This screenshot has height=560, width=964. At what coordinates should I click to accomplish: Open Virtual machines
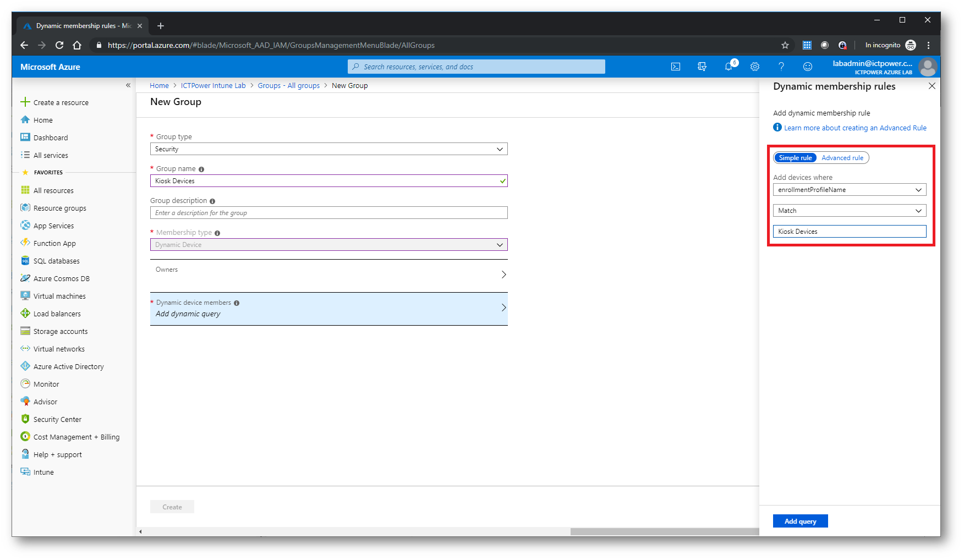tap(59, 296)
